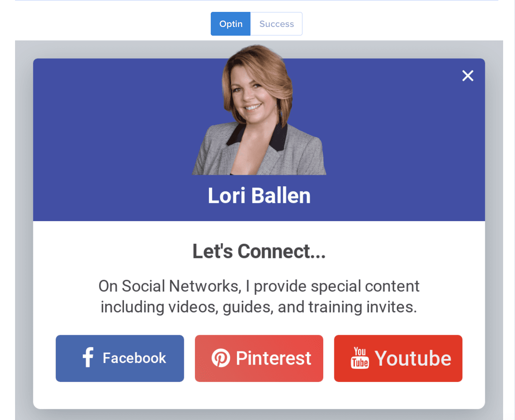Click white space below the social buttons
Viewport: 515px width, 420px height.
(x=259, y=395)
